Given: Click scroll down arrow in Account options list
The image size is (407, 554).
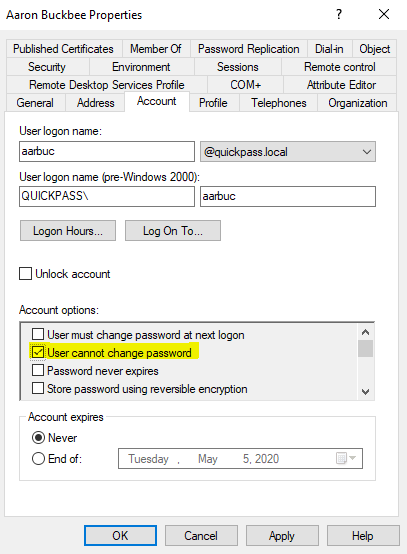Looking at the screenshot, I should (x=365, y=391).
